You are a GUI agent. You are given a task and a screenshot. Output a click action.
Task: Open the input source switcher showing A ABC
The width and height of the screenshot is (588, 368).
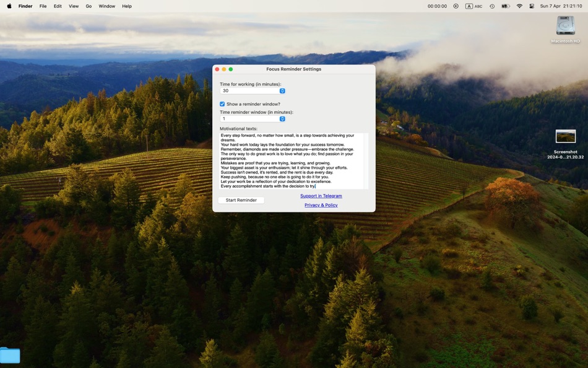point(473,6)
